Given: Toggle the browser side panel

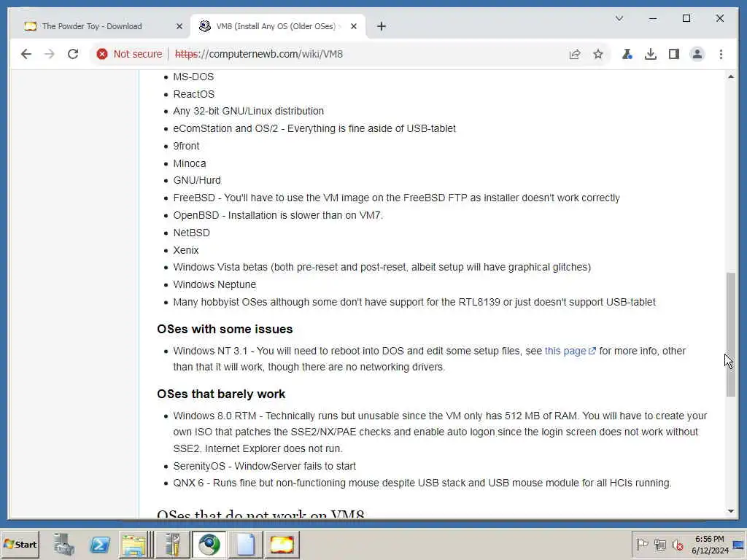Looking at the screenshot, I should [673, 54].
